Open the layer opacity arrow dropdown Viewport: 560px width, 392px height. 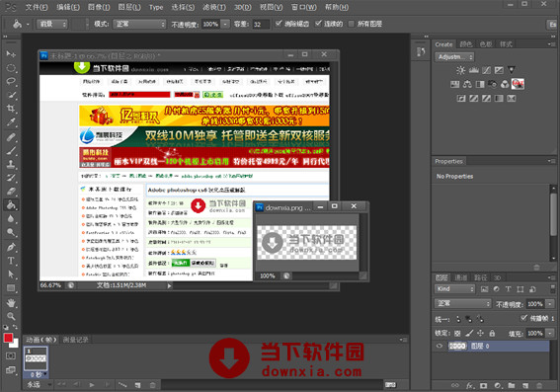click(x=550, y=304)
